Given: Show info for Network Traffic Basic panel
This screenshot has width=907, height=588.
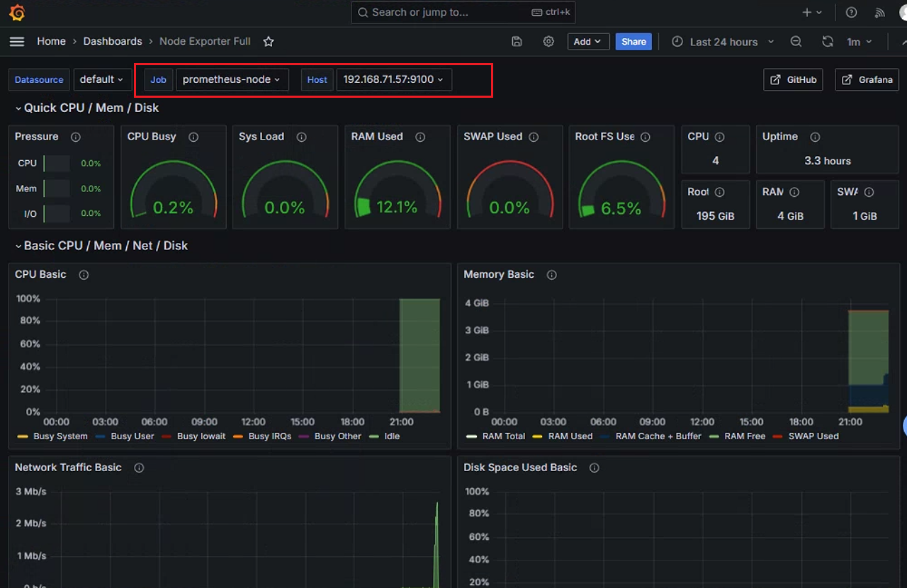Looking at the screenshot, I should (x=139, y=468).
